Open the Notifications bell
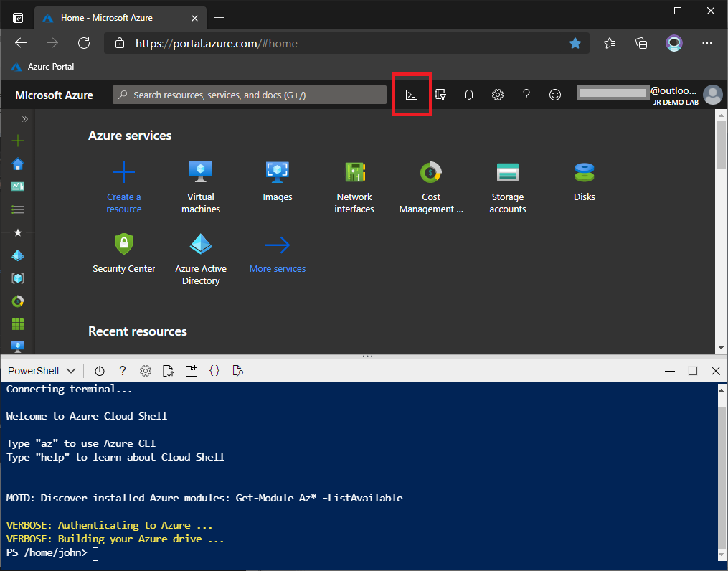Viewport: 728px width, 571px height. tap(469, 94)
